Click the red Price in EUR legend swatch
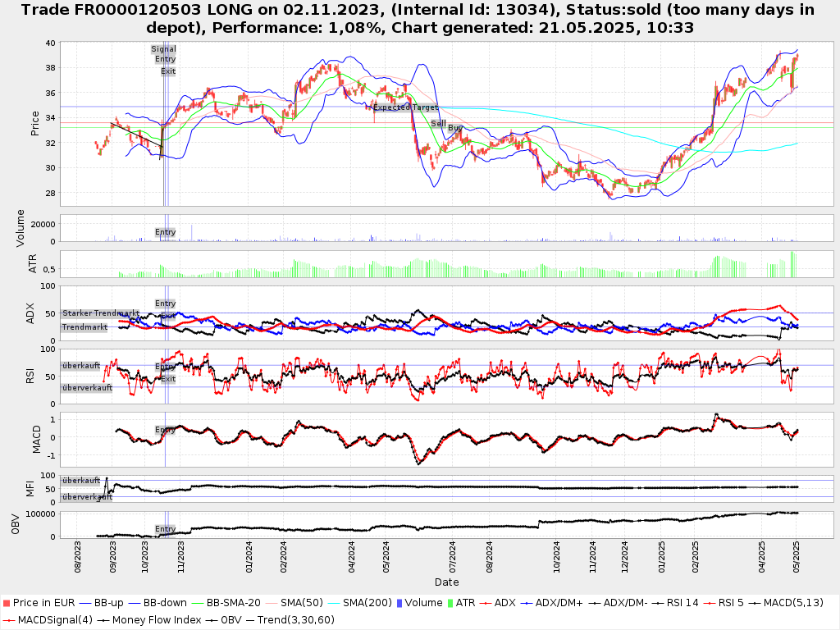Viewport: 840px width, 630px height. pyautogui.click(x=7, y=603)
